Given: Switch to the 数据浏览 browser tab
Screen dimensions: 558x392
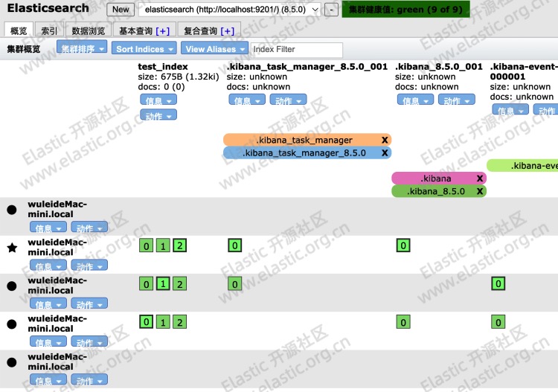Looking at the screenshot, I should coord(89,30).
